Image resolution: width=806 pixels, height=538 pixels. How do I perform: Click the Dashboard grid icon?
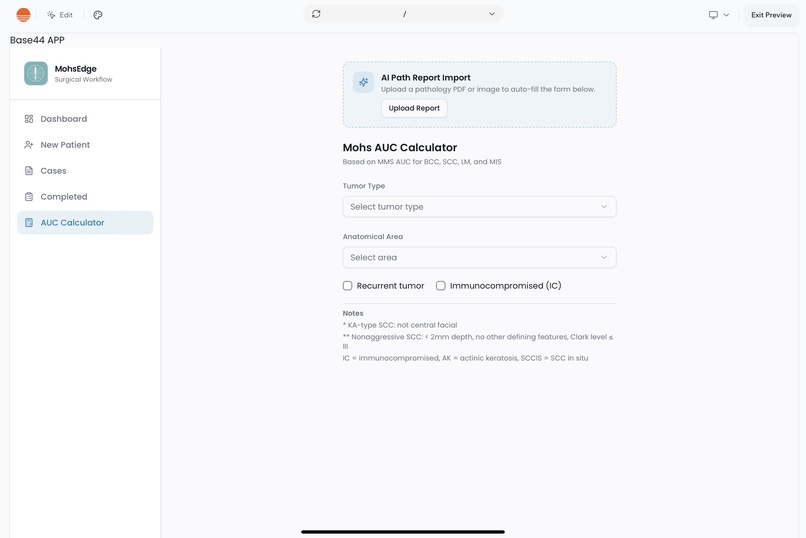click(29, 119)
